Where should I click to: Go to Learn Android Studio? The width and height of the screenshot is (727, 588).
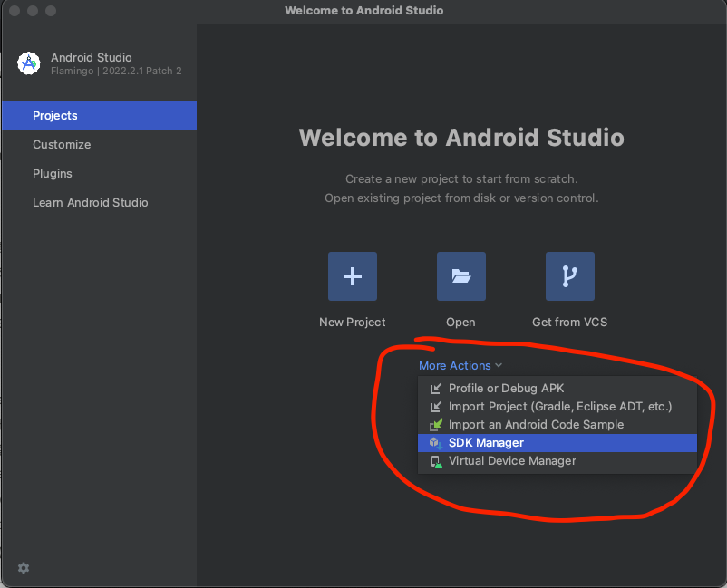point(99,202)
